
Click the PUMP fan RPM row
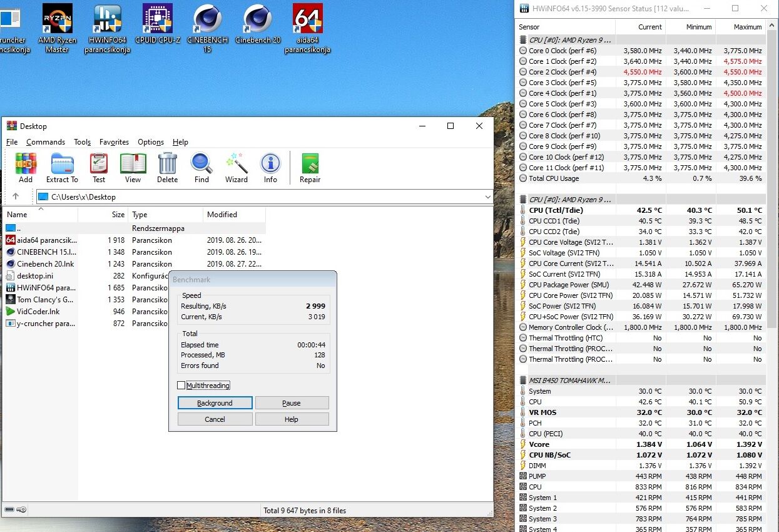pyautogui.click(x=641, y=476)
